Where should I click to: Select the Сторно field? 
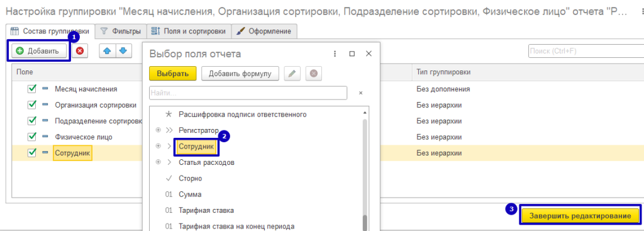click(190, 178)
